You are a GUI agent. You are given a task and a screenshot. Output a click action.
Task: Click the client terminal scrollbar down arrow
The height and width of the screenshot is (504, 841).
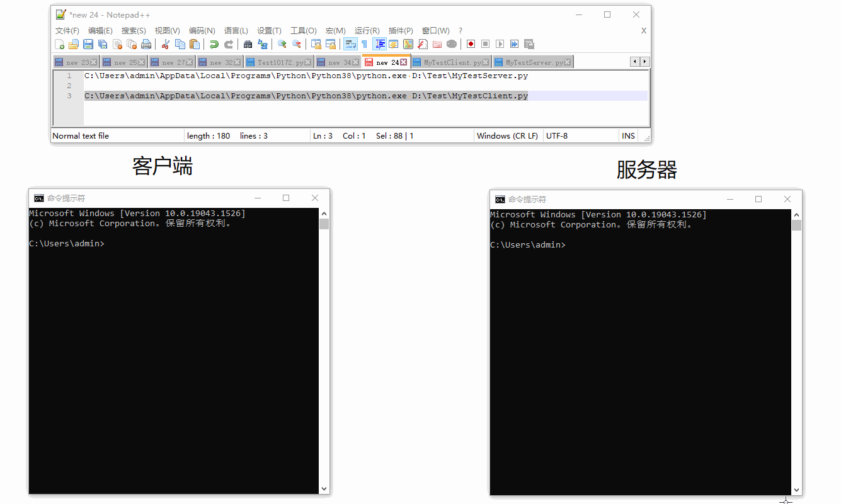coord(324,488)
